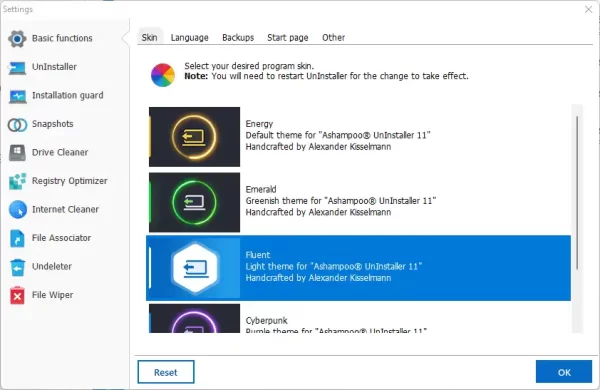Switch to the Backups tab
Image resolution: width=600 pixels, height=390 pixels.
tap(238, 38)
